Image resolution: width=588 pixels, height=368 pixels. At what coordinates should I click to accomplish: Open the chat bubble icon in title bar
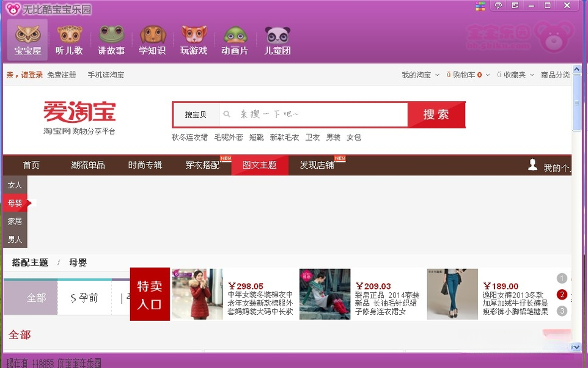pos(498,6)
